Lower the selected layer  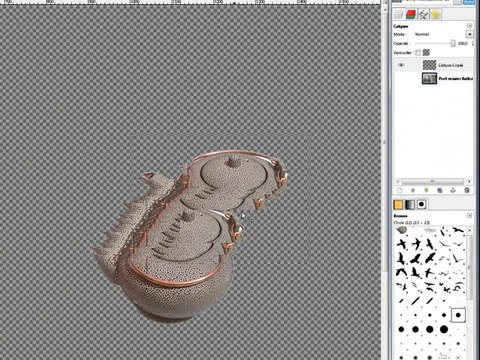(426, 190)
